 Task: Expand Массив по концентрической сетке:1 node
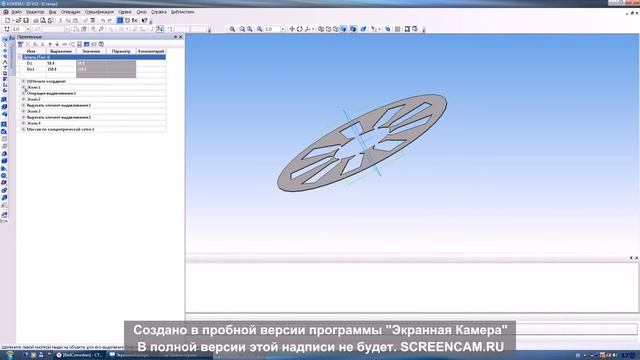pyautogui.click(x=24, y=129)
